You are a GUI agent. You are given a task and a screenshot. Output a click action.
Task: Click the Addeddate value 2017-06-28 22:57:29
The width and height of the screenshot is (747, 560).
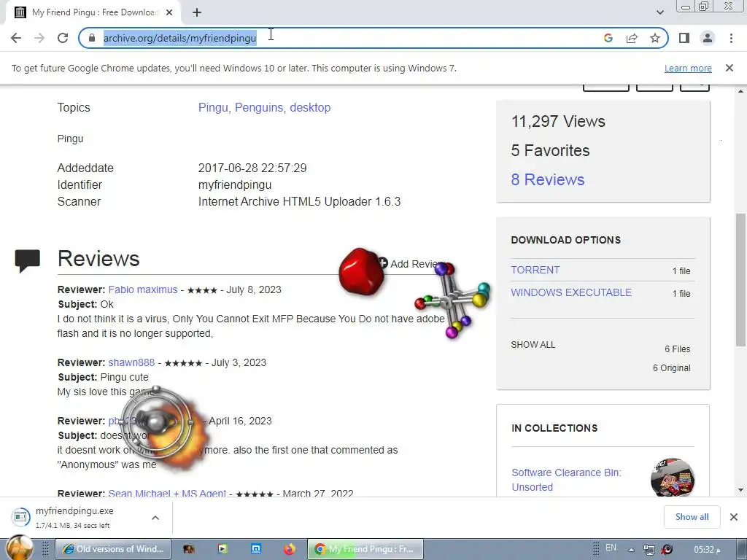pyautogui.click(x=252, y=168)
